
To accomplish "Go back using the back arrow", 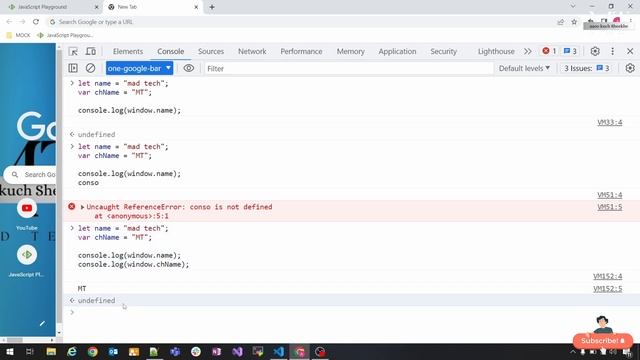I will [9, 22].
